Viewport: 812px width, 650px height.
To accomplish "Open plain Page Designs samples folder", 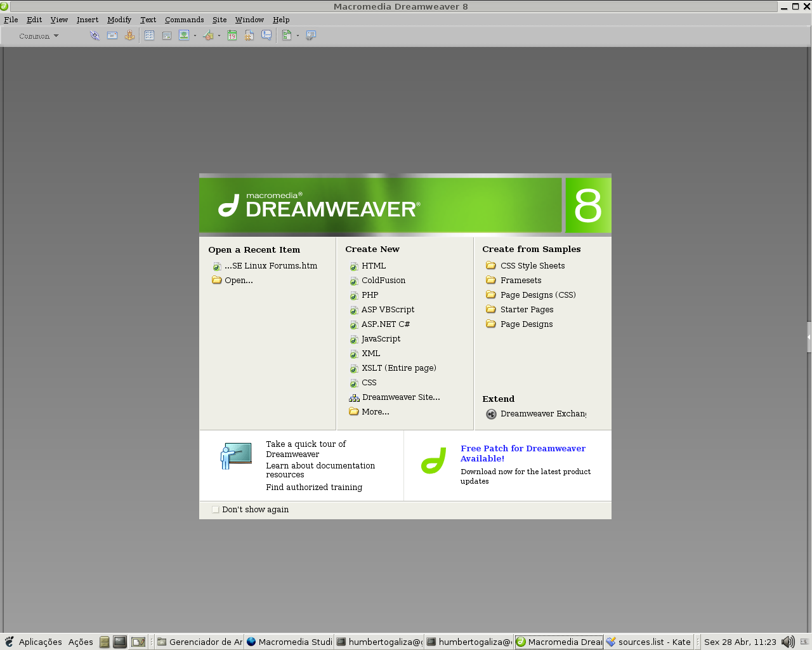I will (x=520, y=324).
